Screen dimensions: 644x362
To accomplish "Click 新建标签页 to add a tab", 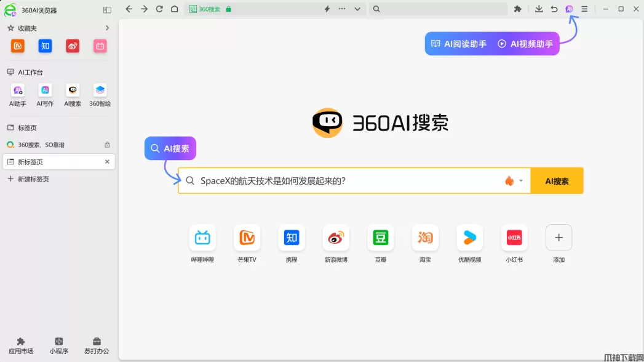I will click(33, 179).
